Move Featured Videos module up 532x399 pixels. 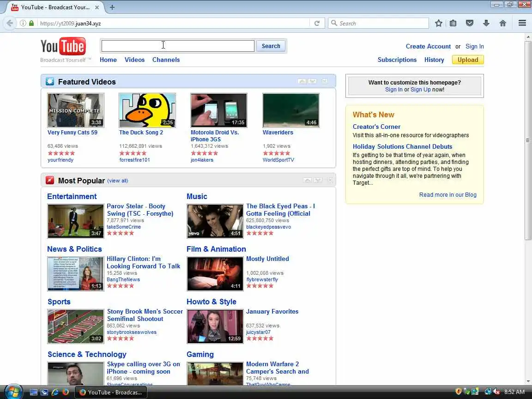302,81
